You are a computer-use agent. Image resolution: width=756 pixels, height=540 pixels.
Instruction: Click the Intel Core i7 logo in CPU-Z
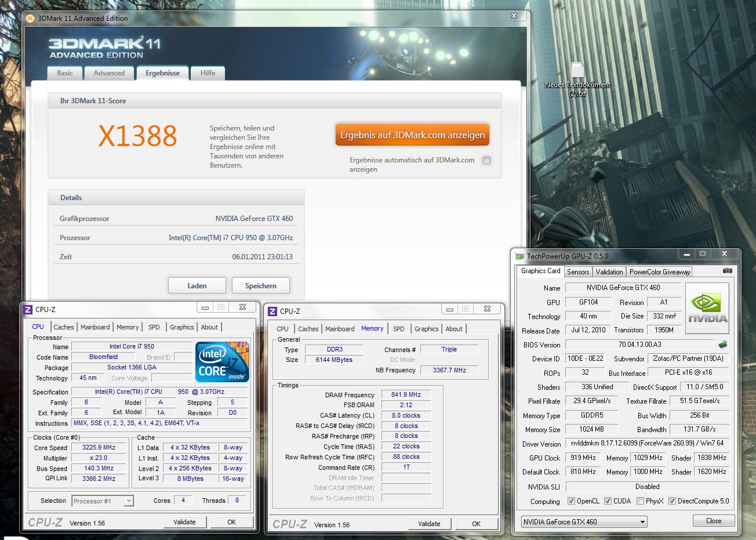(x=223, y=361)
